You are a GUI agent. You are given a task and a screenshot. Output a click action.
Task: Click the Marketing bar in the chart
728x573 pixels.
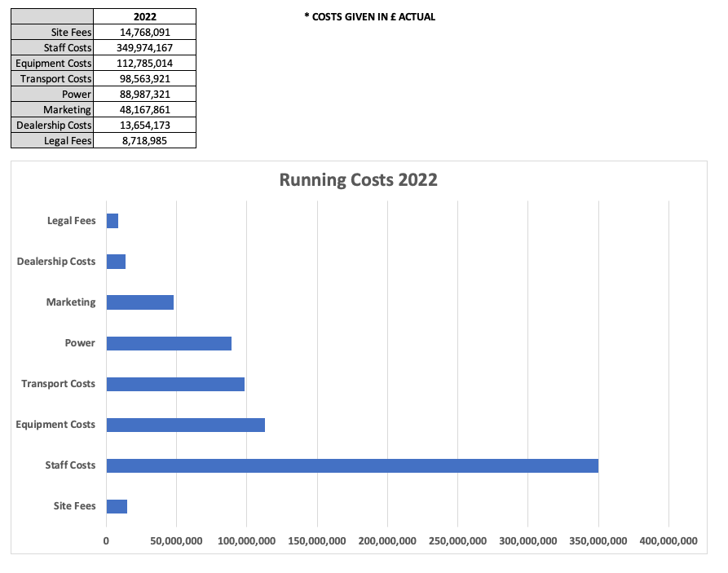[x=139, y=302]
